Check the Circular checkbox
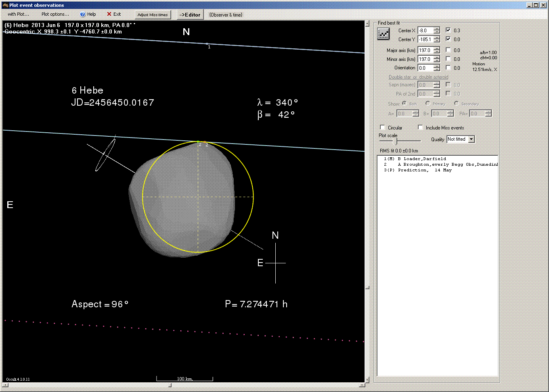Screen dimensions: 549x392 pos(383,127)
